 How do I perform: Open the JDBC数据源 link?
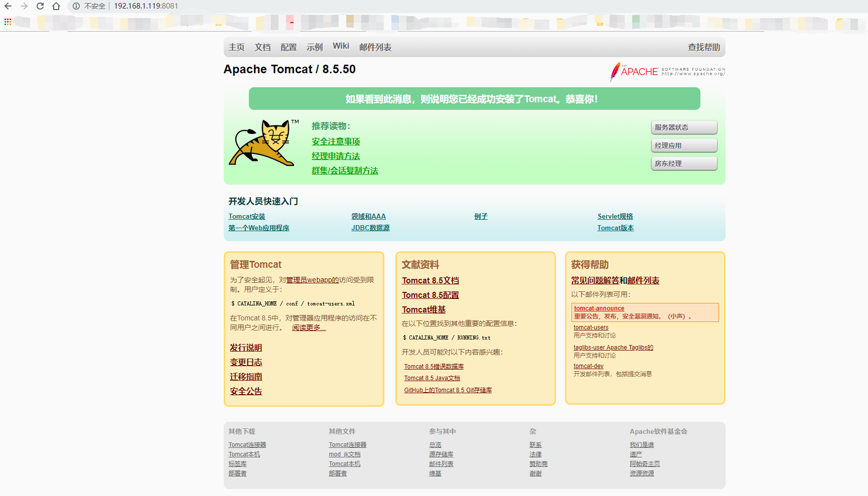coord(370,228)
